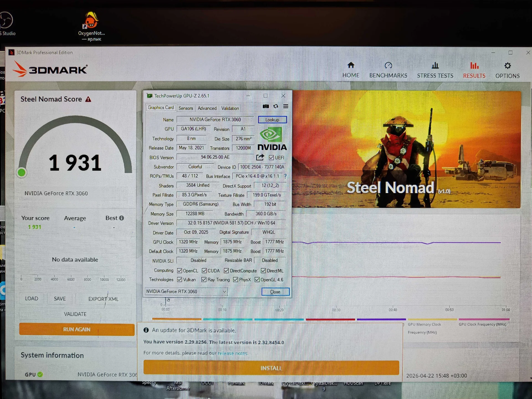
Task: Click the Steel Nomad banner image
Action: [406, 149]
